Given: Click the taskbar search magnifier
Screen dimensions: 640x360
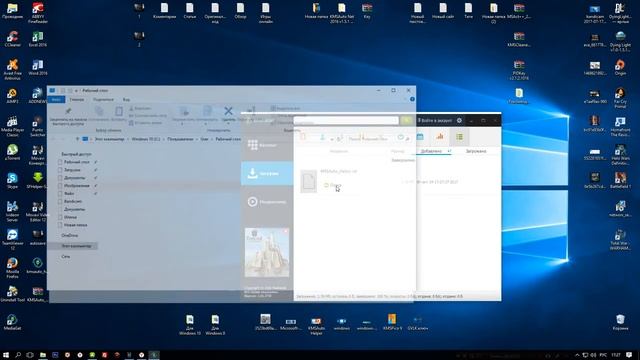Looking at the screenshot, I should tap(18, 355).
